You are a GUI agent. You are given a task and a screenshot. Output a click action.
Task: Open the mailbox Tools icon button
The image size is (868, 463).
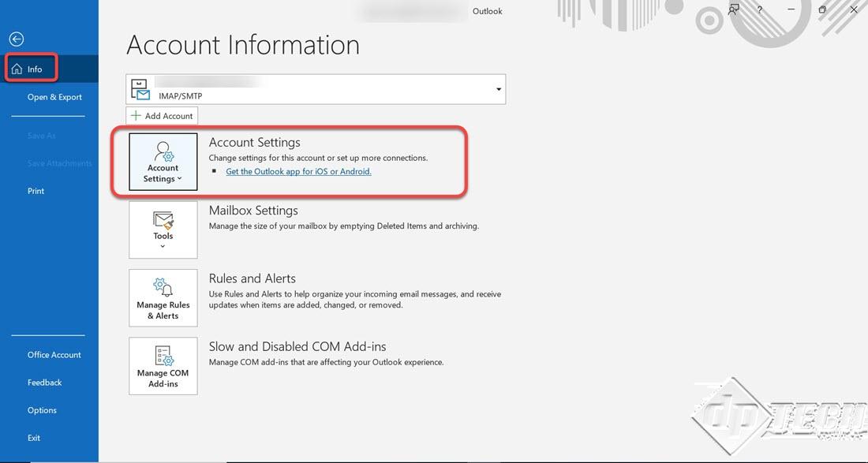pyautogui.click(x=163, y=228)
